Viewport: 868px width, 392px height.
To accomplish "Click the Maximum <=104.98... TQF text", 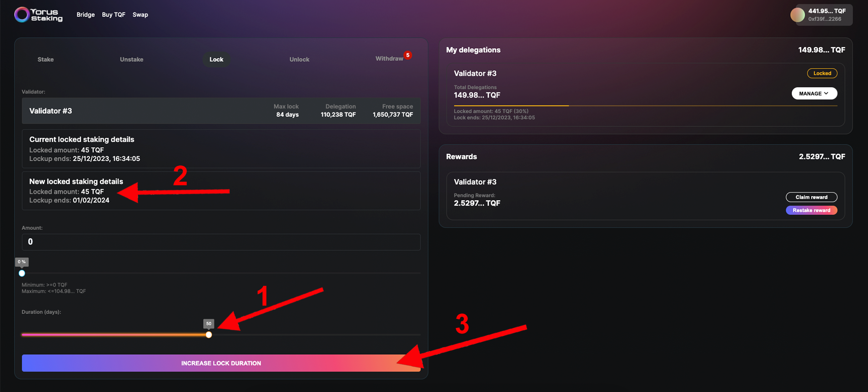I will pyautogui.click(x=54, y=291).
